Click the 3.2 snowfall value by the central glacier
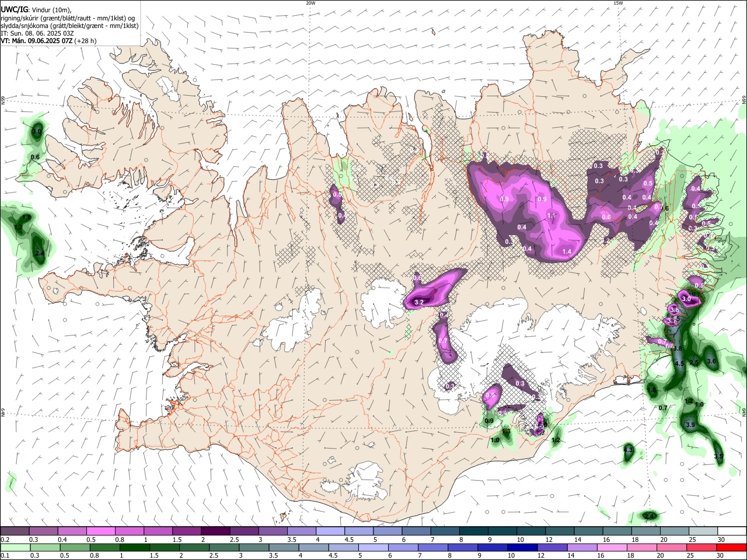The height and width of the screenshot is (560, 747). pyautogui.click(x=418, y=303)
